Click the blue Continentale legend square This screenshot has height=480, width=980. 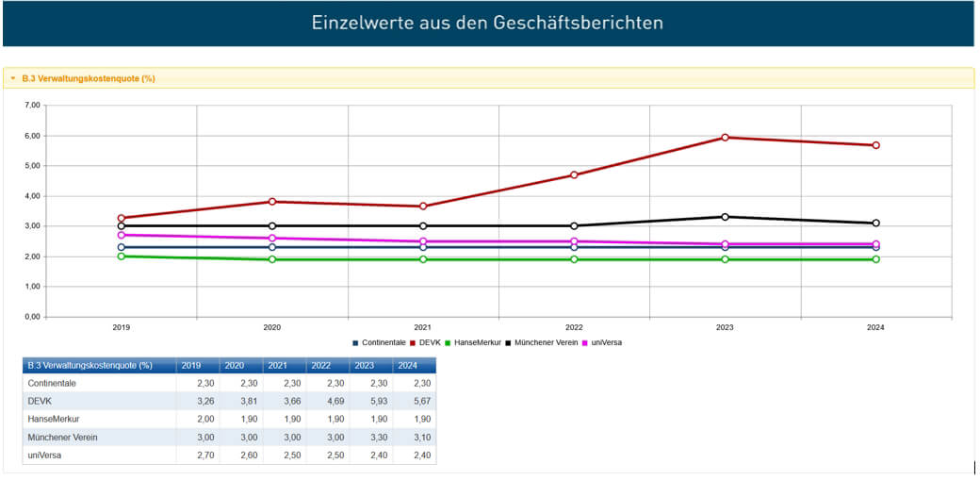(355, 342)
